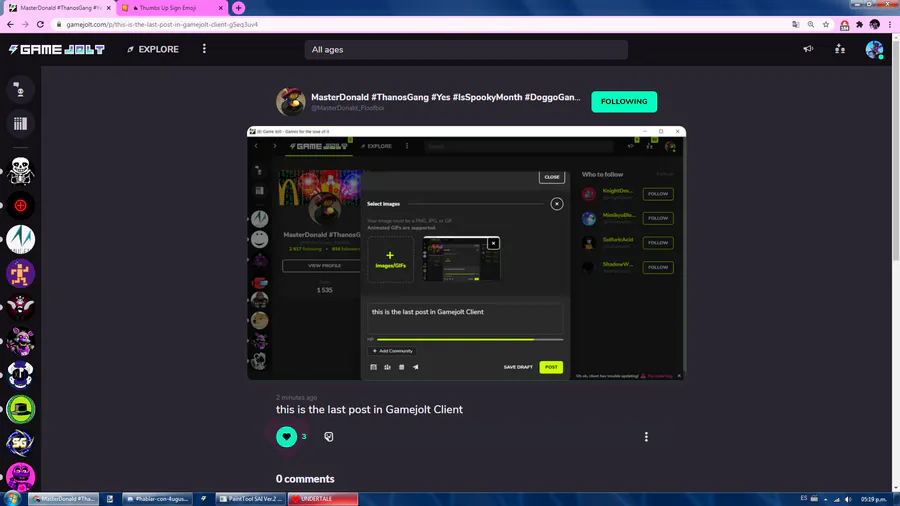Switch to PaintTool SAI taskbar item
Image resolution: width=900 pixels, height=506 pixels.
[251, 499]
